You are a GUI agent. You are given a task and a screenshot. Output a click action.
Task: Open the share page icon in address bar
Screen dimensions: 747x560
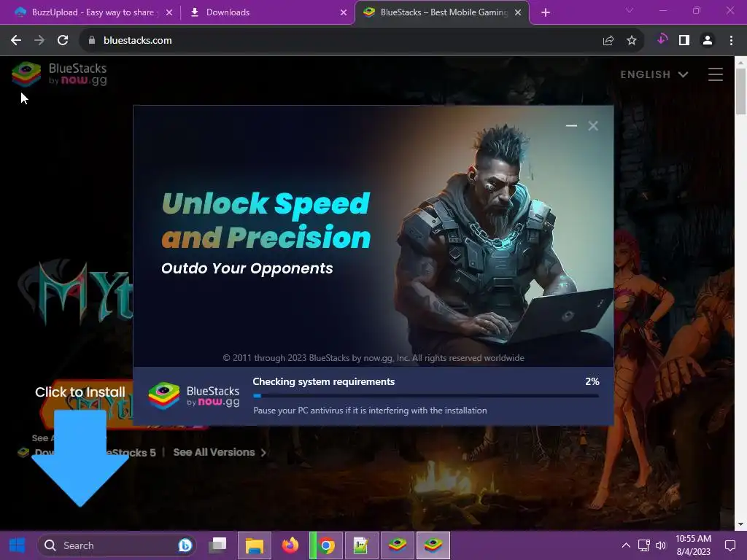tap(608, 41)
